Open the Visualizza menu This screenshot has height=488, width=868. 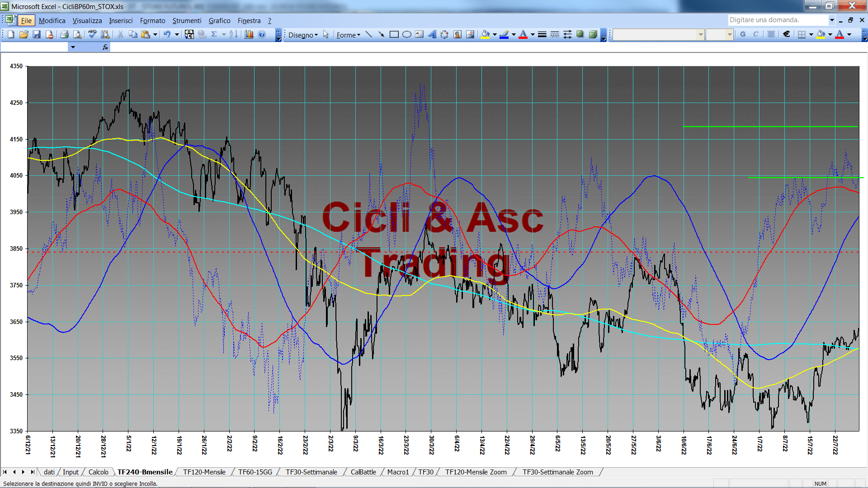pyautogui.click(x=87, y=21)
